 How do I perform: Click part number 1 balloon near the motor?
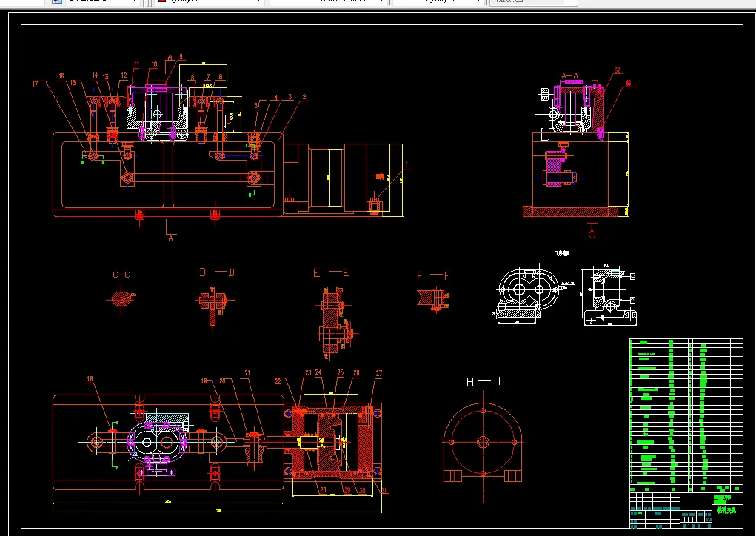click(407, 164)
